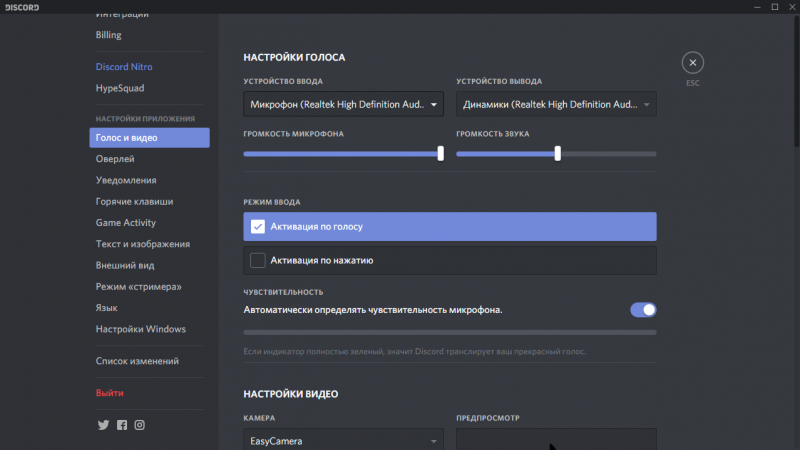Click the Discord logo in title bar
800x450 pixels.
pos(22,7)
